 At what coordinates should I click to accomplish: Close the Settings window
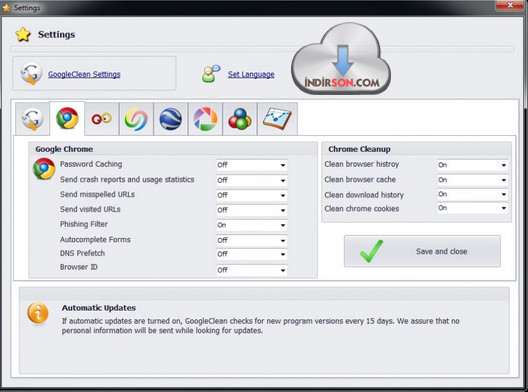(510, 5)
